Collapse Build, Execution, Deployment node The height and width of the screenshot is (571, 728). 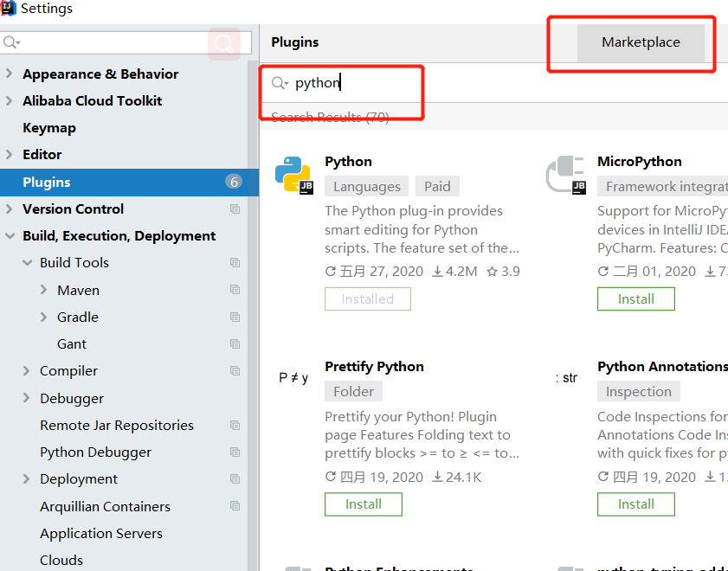click(x=10, y=236)
